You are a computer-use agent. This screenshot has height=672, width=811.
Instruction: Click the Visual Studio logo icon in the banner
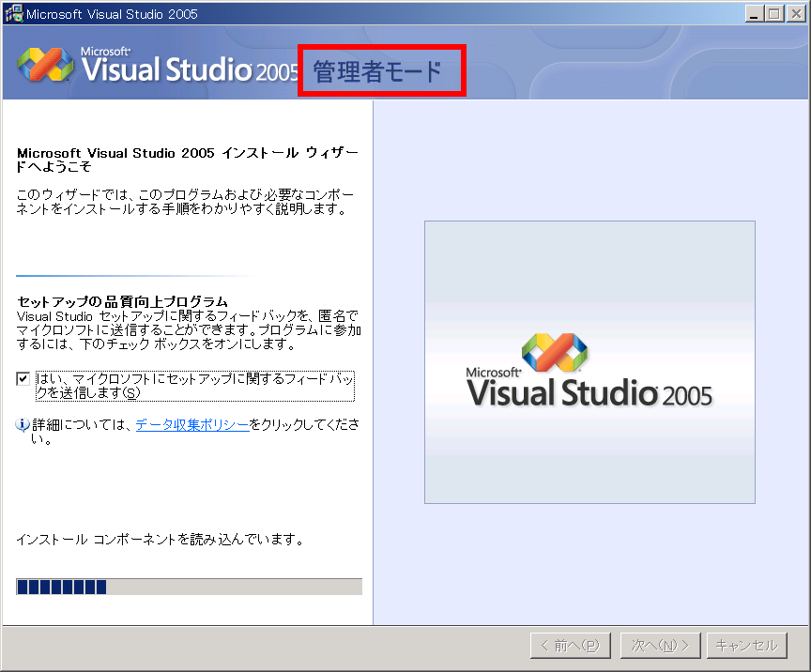(45, 64)
